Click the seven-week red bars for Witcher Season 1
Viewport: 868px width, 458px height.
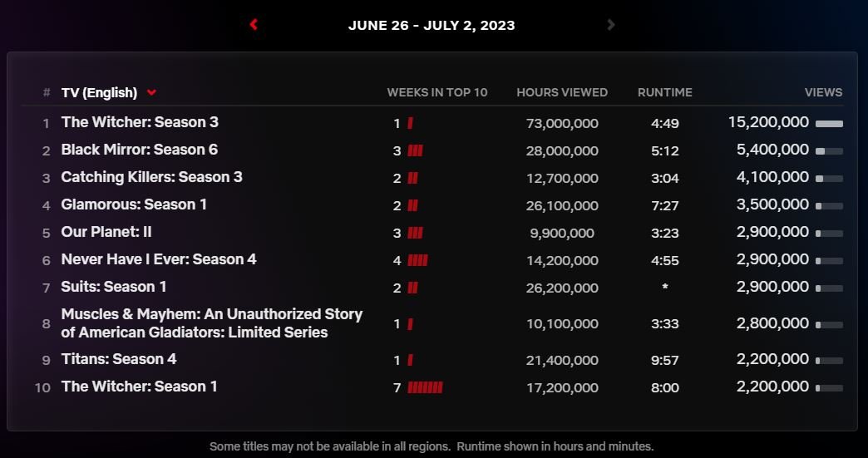point(425,388)
